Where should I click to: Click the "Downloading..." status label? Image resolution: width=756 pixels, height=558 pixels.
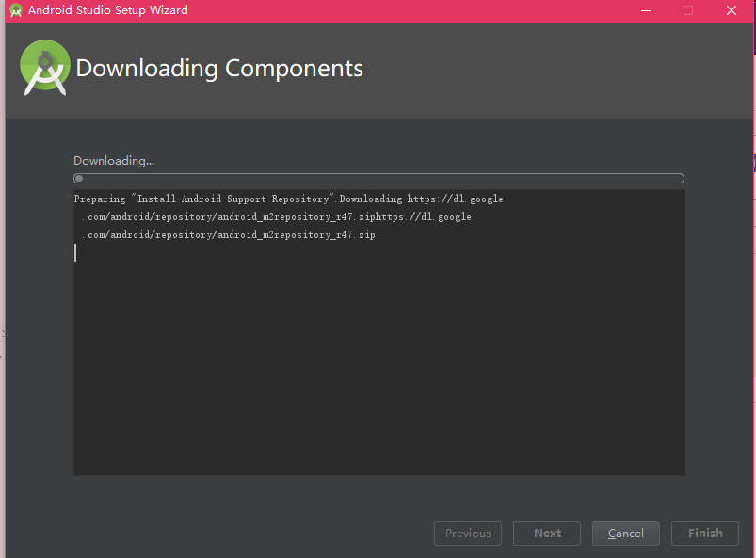pyautogui.click(x=114, y=161)
